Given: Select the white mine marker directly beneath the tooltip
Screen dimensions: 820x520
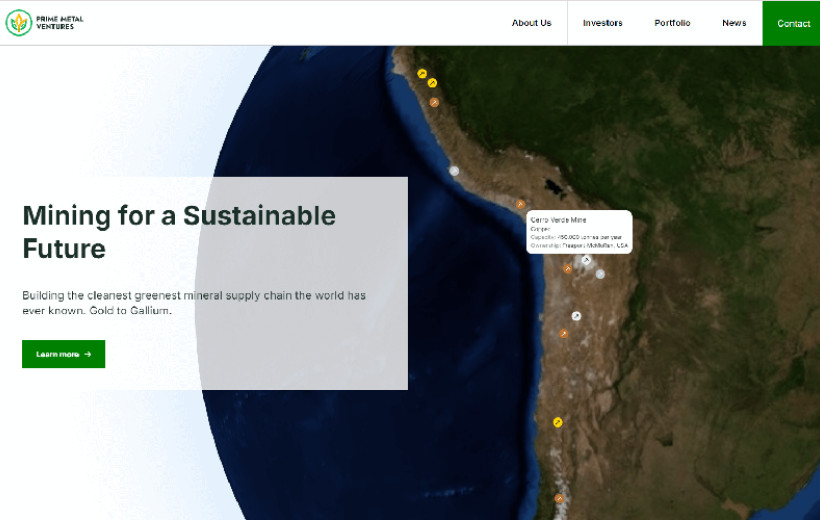Looking at the screenshot, I should [586, 259].
